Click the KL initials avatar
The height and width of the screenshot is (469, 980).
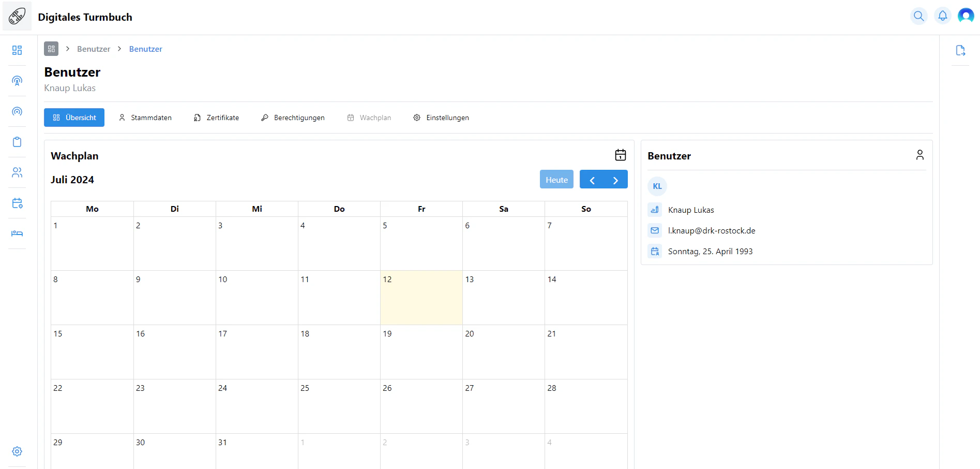coord(657,186)
